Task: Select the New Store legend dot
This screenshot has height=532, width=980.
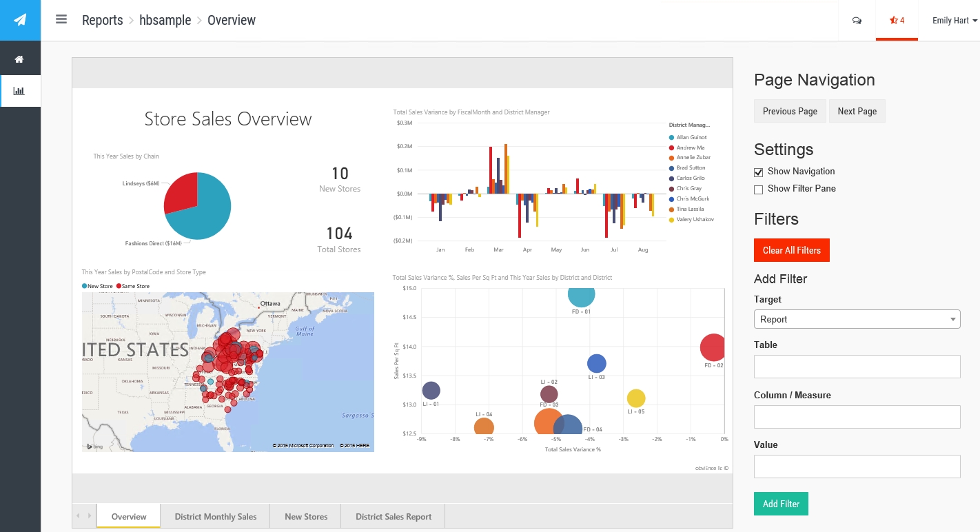Action: [x=85, y=286]
